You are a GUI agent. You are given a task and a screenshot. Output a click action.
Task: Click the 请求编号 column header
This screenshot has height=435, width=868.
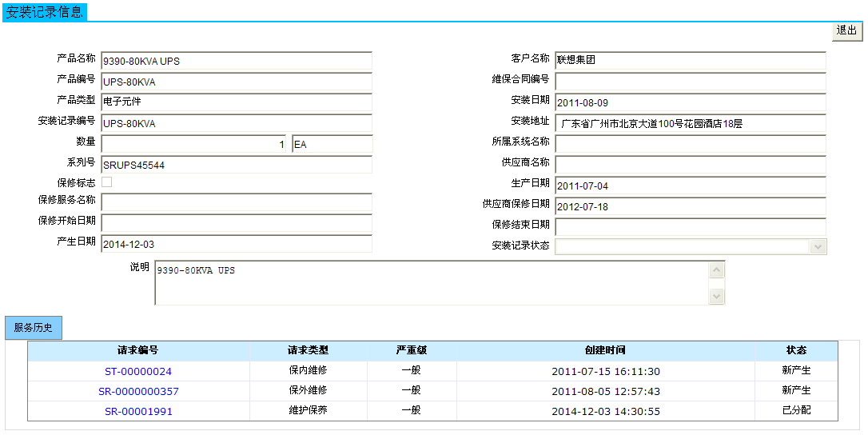click(x=138, y=351)
